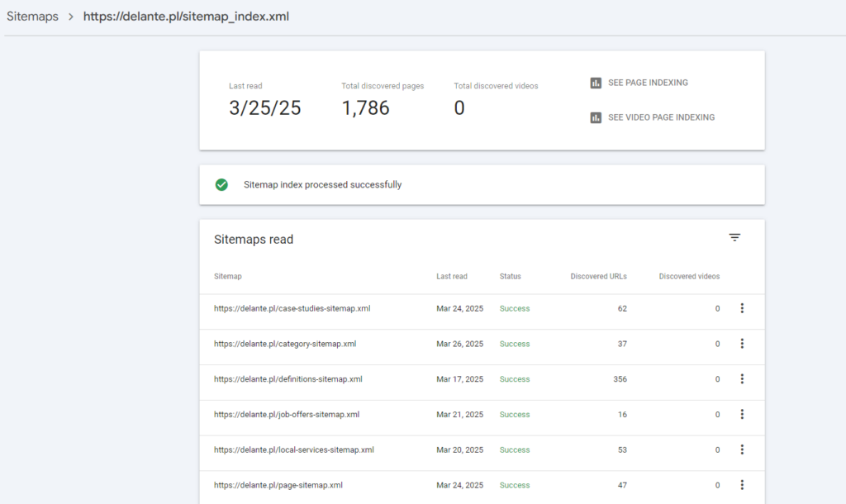The height and width of the screenshot is (504, 846).
Task: Open more options for the definitions-sitemap row
Action: (x=742, y=379)
